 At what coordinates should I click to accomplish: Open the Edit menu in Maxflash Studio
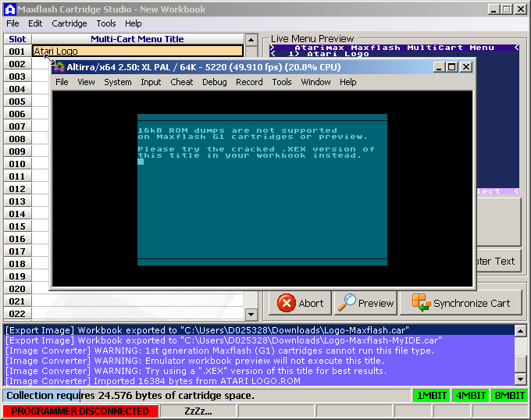pos(35,23)
